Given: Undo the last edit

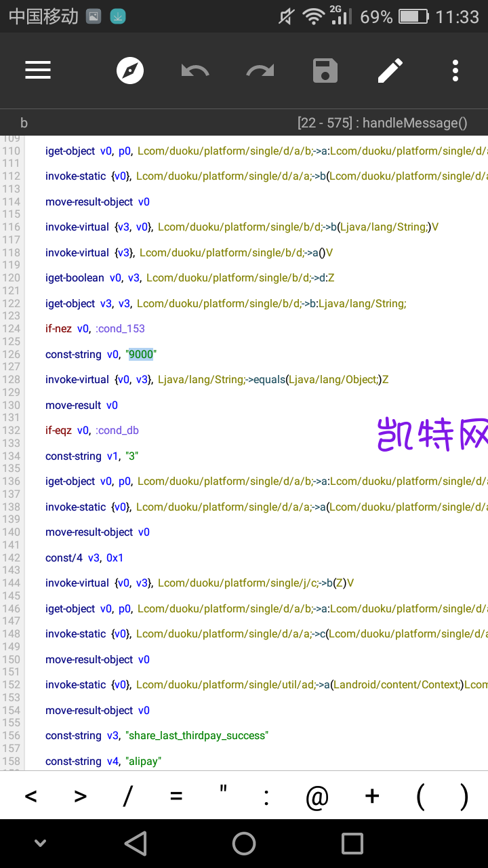Looking at the screenshot, I should click(x=195, y=71).
